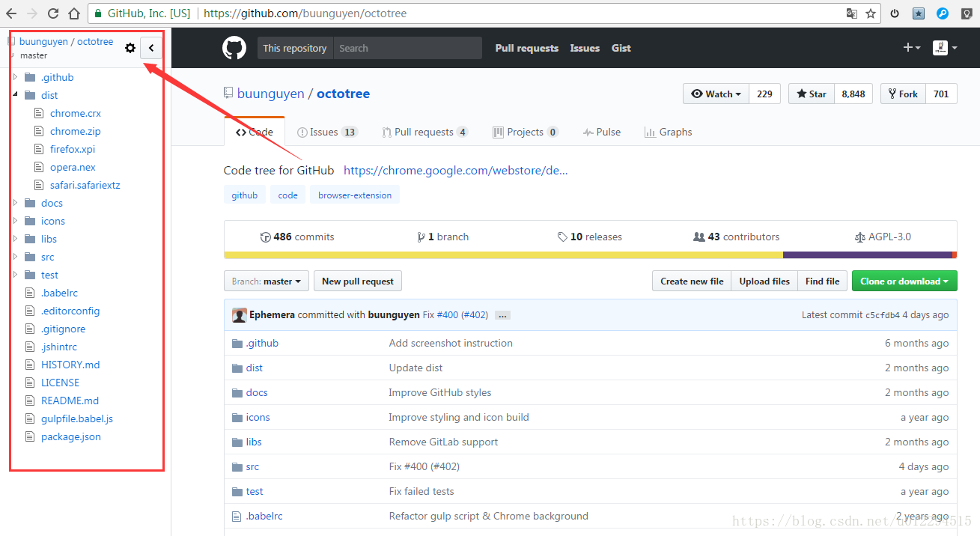
Task: Click the commits history icon
Action: [265, 237]
